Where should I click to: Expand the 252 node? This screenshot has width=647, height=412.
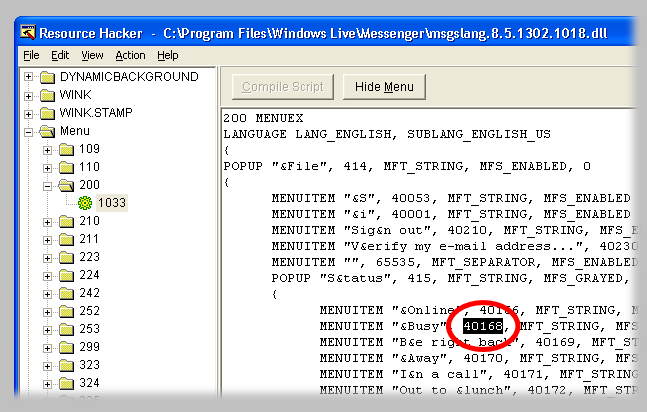click(x=47, y=312)
